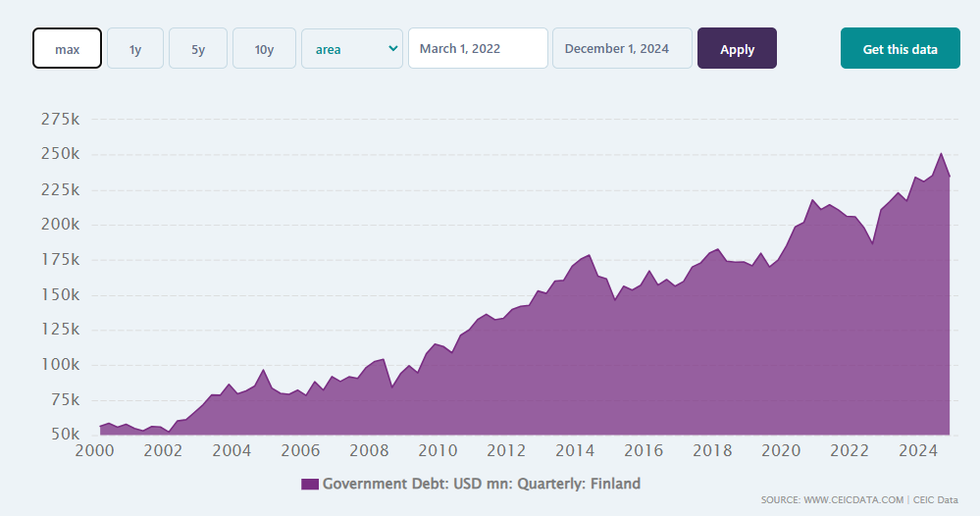Click the 2008 label on the x-axis
980x516 pixels.
370,451
